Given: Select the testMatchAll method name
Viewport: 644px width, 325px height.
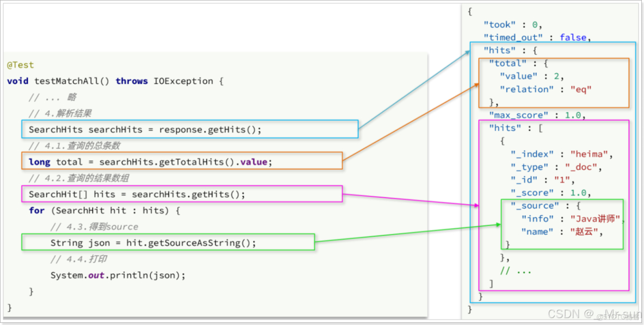Looking at the screenshot, I should pos(74,80).
